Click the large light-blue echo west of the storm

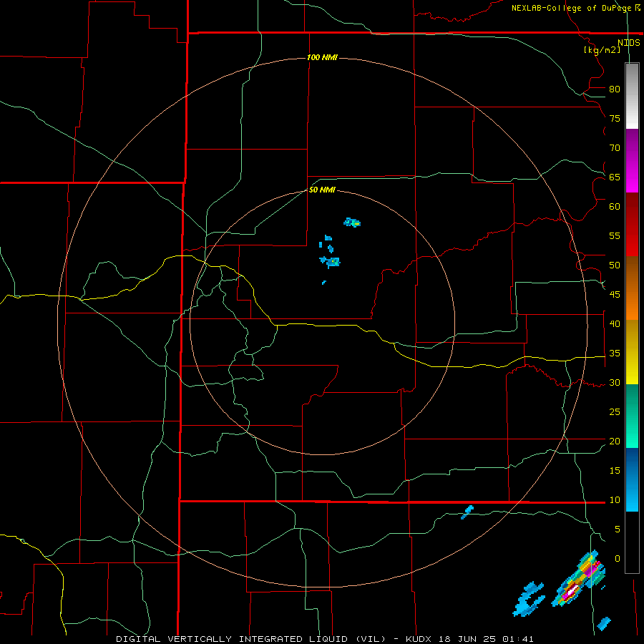pyautogui.click(x=528, y=599)
